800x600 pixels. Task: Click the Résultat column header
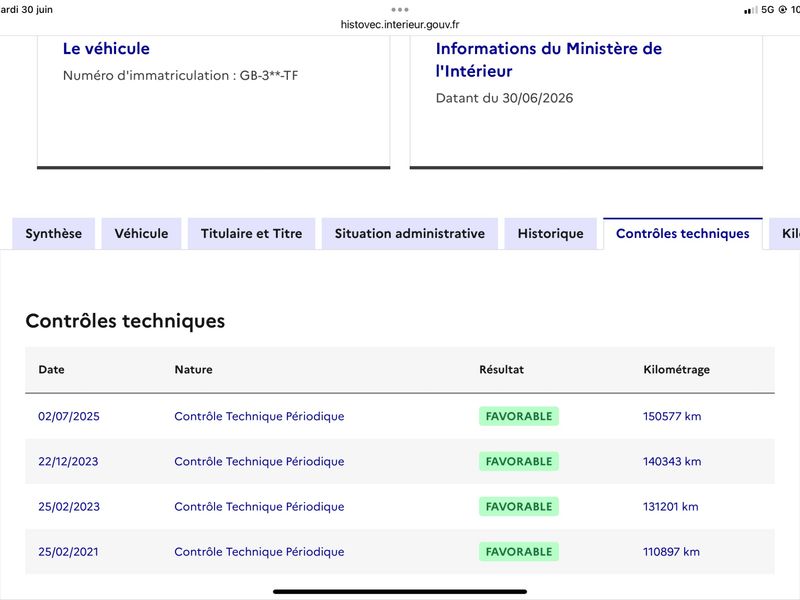click(502, 369)
